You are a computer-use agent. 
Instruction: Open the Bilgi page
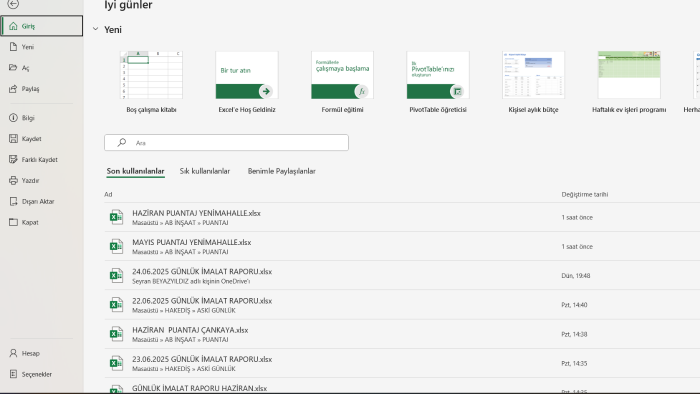[x=42, y=118]
